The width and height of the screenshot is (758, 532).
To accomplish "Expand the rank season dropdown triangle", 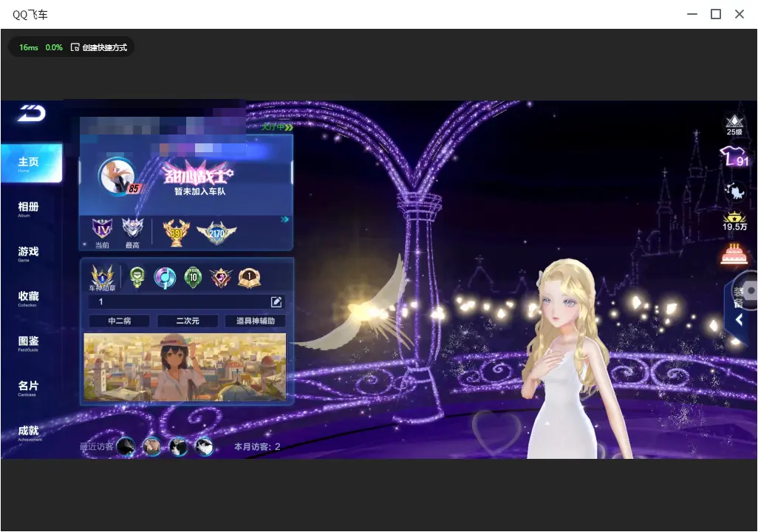I will pos(85,245).
